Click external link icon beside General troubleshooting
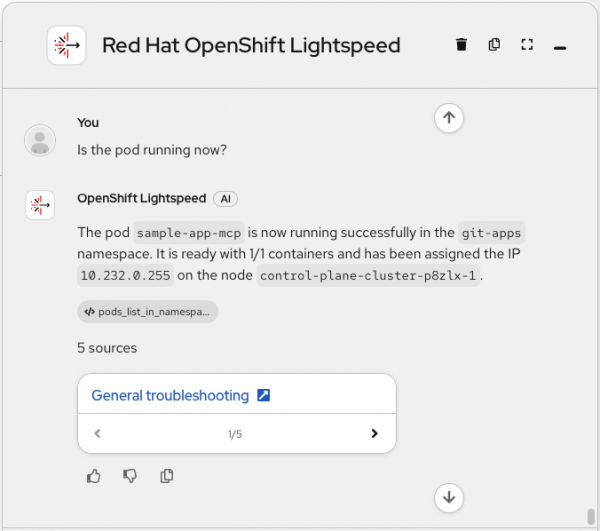This screenshot has width=600, height=531. (x=264, y=395)
